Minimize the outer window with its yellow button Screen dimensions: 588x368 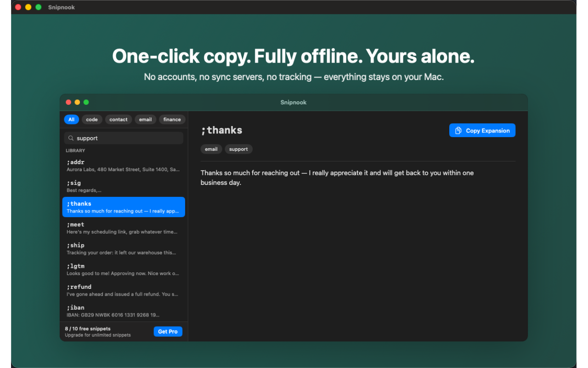[x=28, y=7]
